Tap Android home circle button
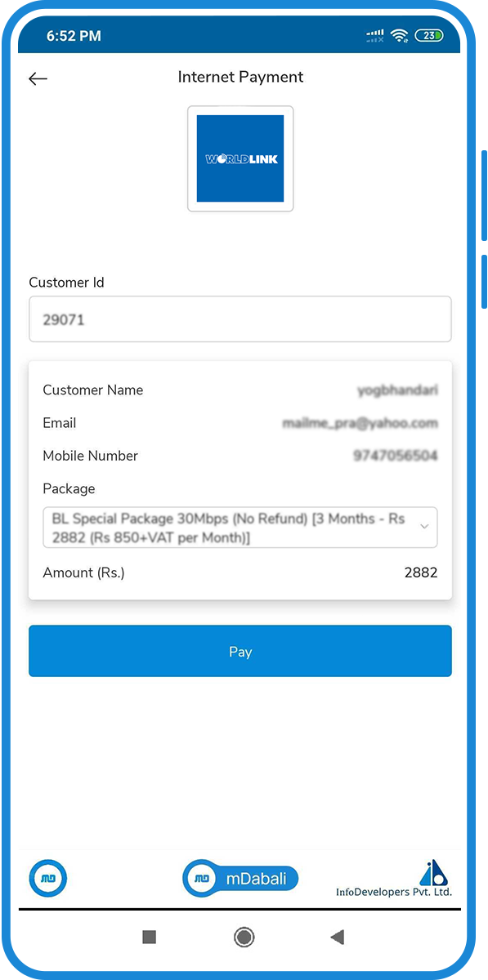This screenshot has width=488, height=980. point(244,937)
